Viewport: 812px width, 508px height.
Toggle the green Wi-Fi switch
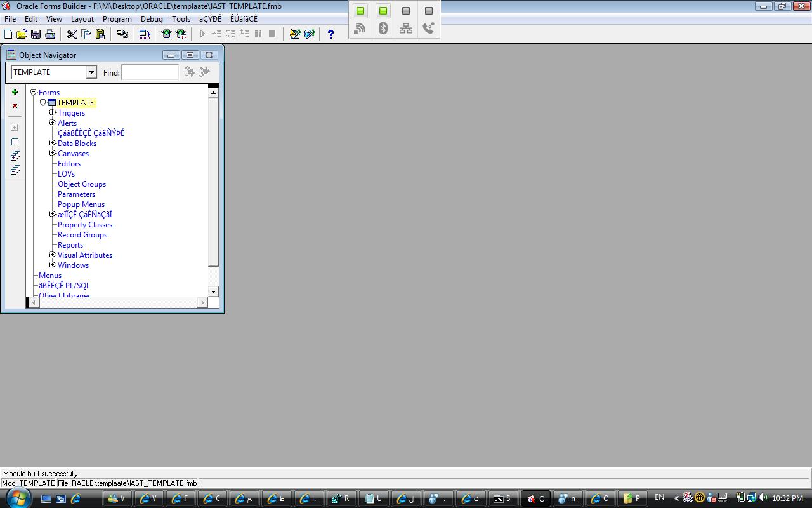pyautogui.click(x=360, y=11)
